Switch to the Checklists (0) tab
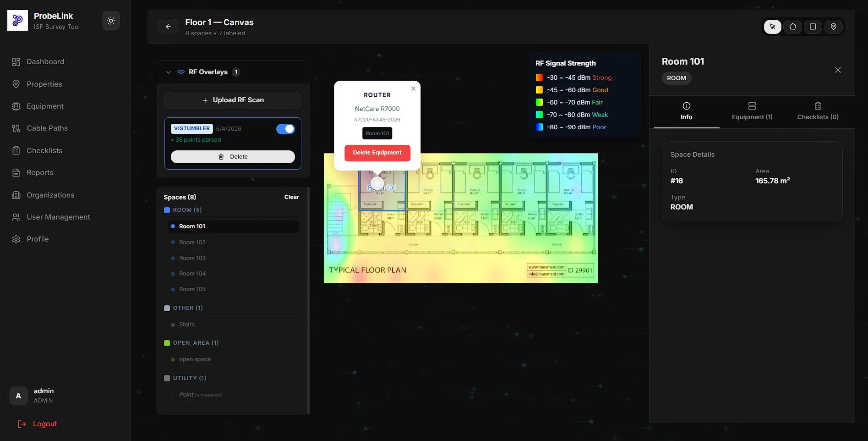 pyautogui.click(x=818, y=111)
